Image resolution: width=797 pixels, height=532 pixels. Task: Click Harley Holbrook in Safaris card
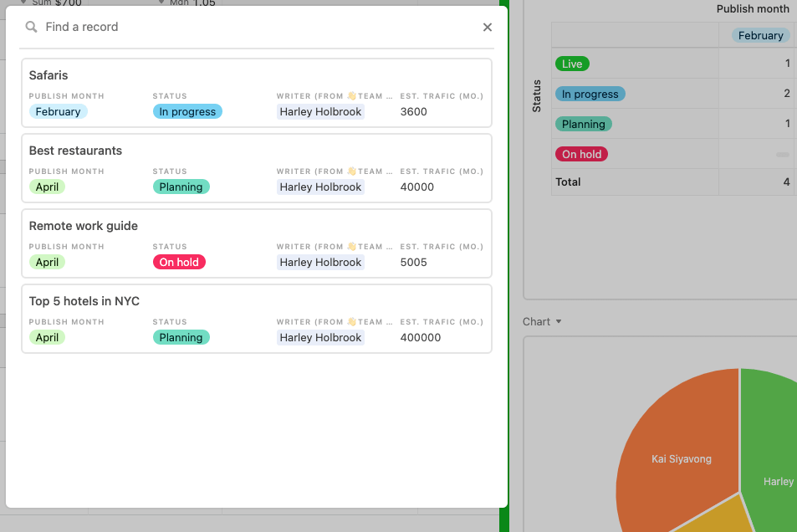[320, 111]
